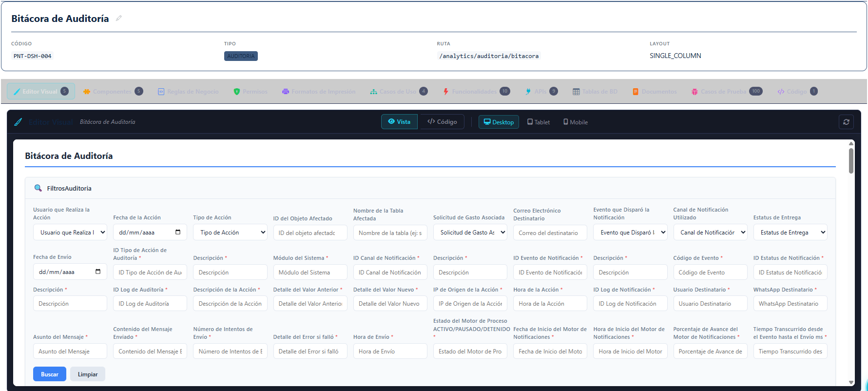Focus the ID Log de Notificación field
Viewport: 868px width, 391px height.
coord(630,303)
